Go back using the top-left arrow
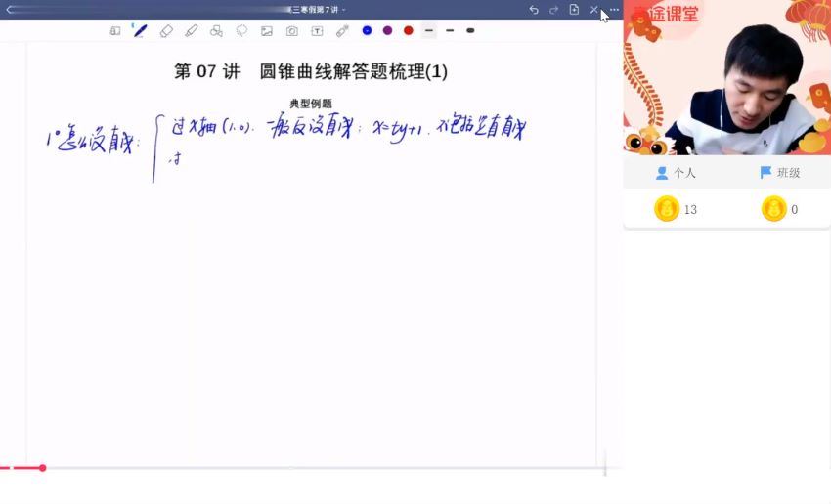Screen dimensions: 831x504 [10, 10]
